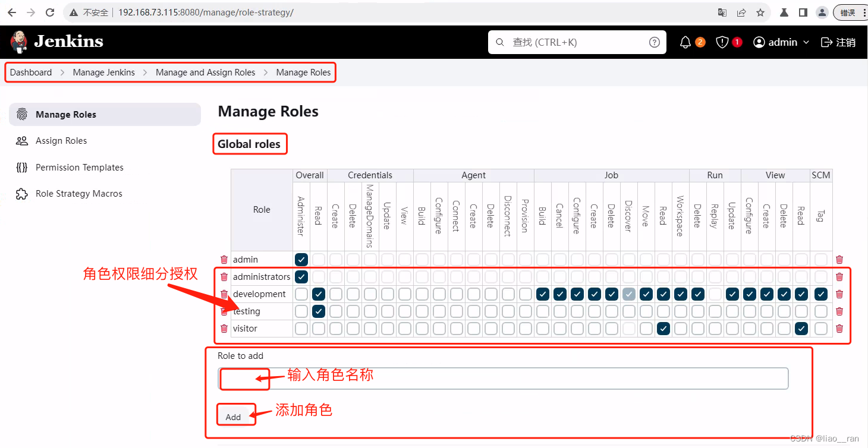Image resolution: width=868 pixels, height=448 pixels.
Task: Check Credentials Create for testing role
Action: click(336, 311)
